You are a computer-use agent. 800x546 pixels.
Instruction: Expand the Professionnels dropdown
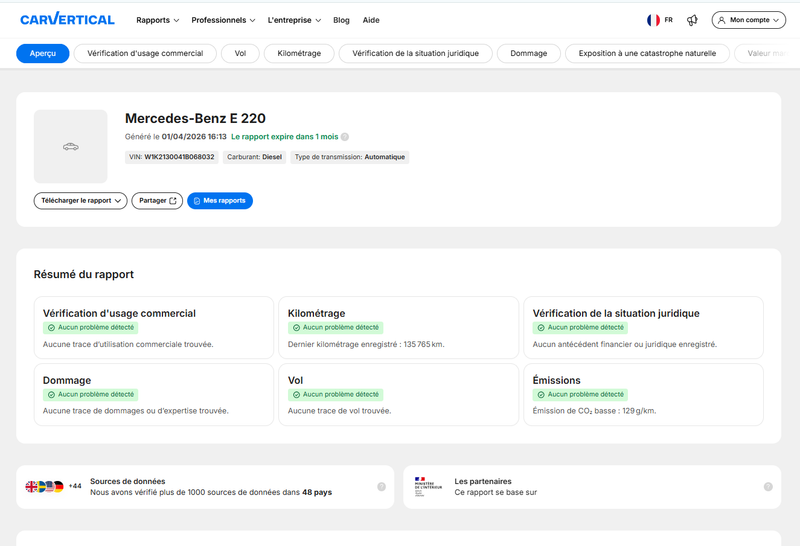(x=223, y=20)
